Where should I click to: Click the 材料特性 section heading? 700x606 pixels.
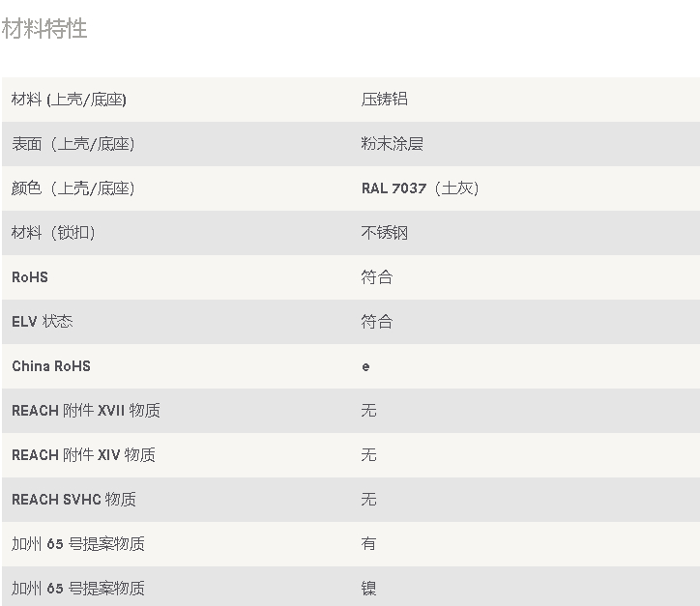tap(44, 29)
